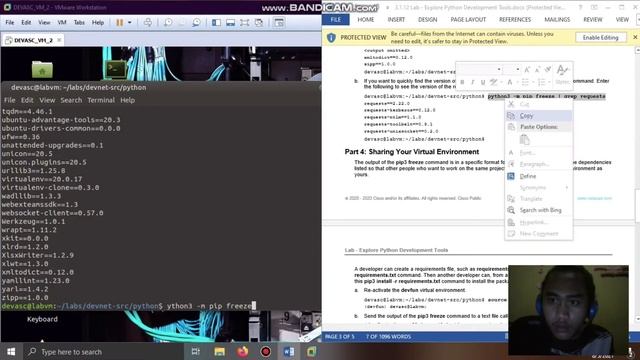Close the DEVASC_VM_2 VMware tab

click(x=59, y=40)
